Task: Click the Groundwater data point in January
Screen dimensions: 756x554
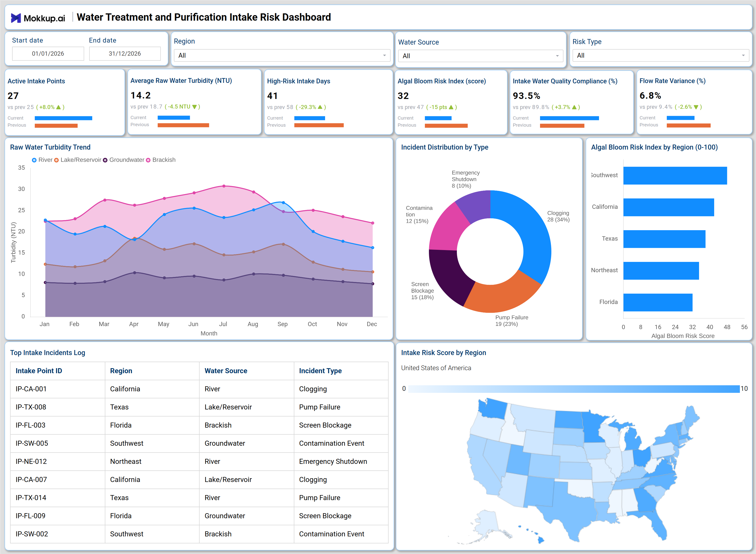Action: [45, 282]
